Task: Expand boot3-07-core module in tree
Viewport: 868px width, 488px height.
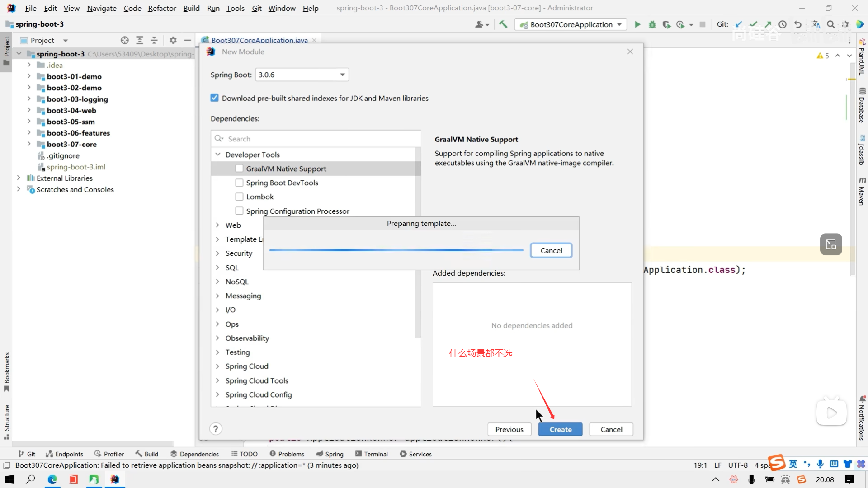Action: coord(29,144)
